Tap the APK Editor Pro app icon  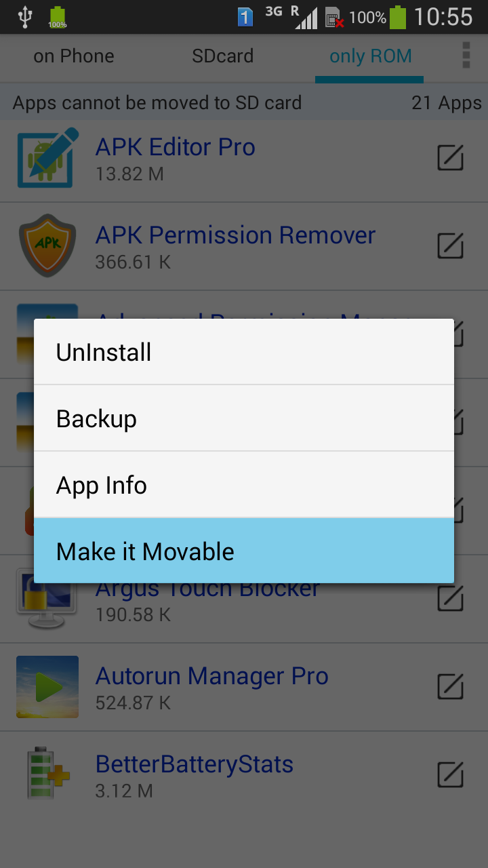click(47, 158)
